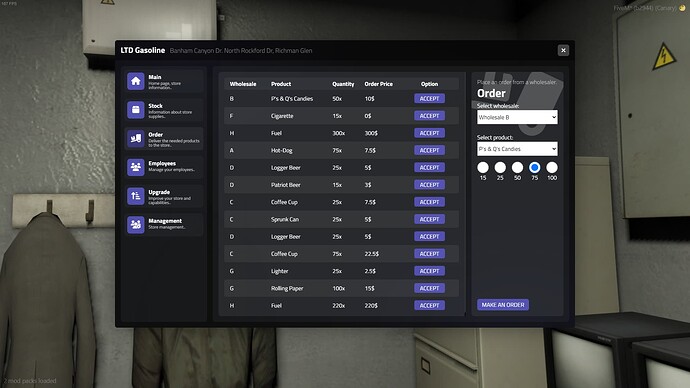
Task: Select the 15 quantity radio button
Action: (x=483, y=168)
